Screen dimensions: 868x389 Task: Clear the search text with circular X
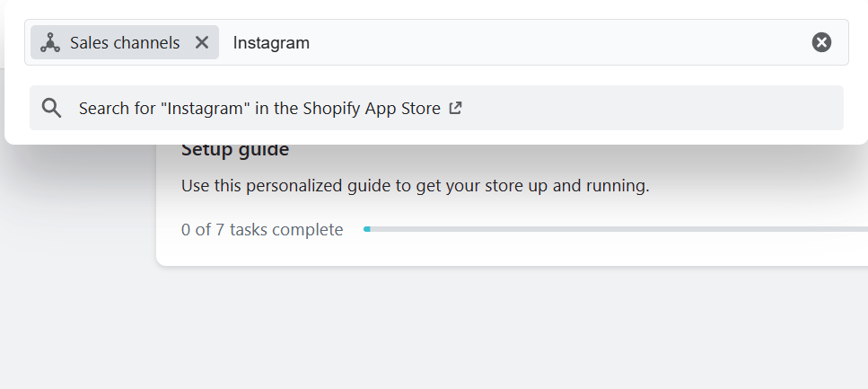(821, 42)
